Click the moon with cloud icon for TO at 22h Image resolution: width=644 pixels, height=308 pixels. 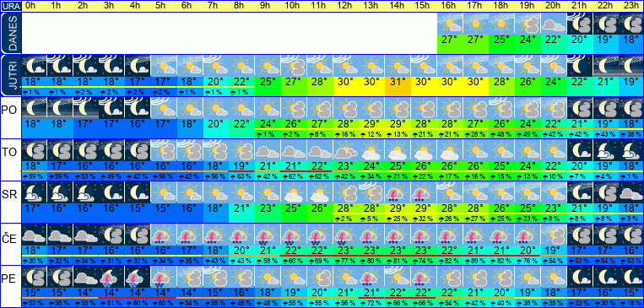click(x=605, y=150)
